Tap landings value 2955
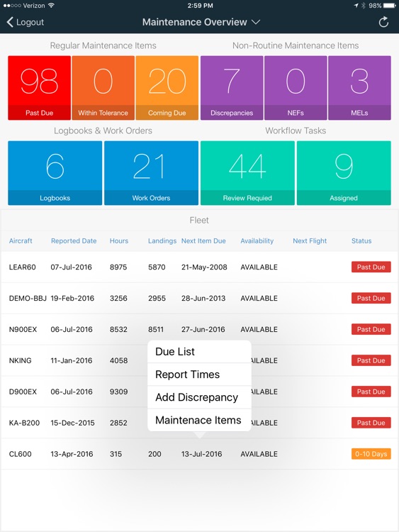399x532 pixels. pos(157,298)
